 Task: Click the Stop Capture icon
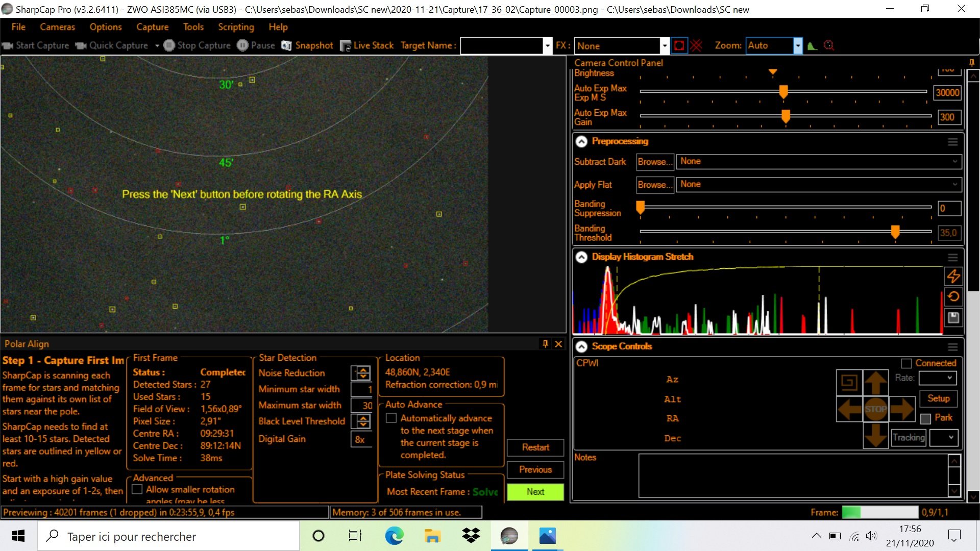click(169, 45)
